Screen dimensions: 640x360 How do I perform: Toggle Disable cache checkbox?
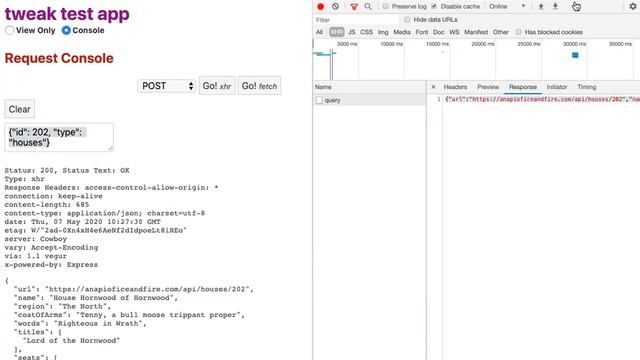click(434, 7)
